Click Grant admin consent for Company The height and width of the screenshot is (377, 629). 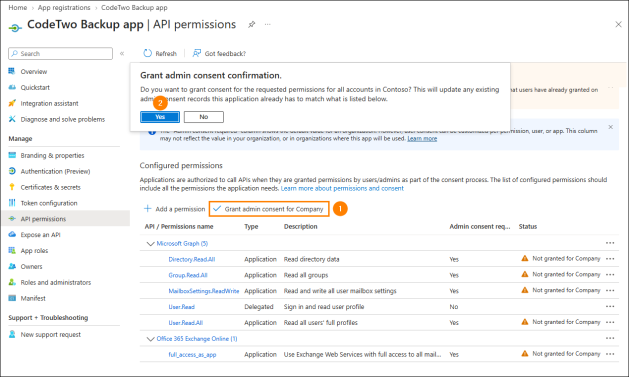(x=269, y=209)
